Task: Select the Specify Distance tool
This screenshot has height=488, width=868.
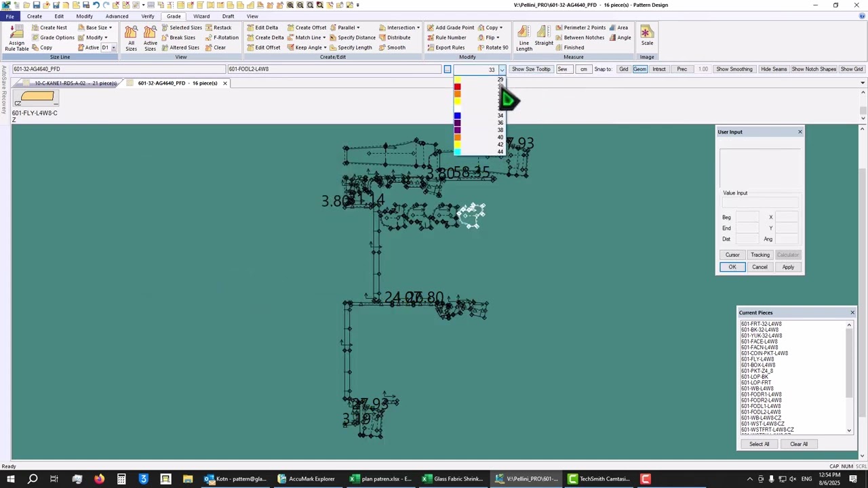Action: [352, 38]
